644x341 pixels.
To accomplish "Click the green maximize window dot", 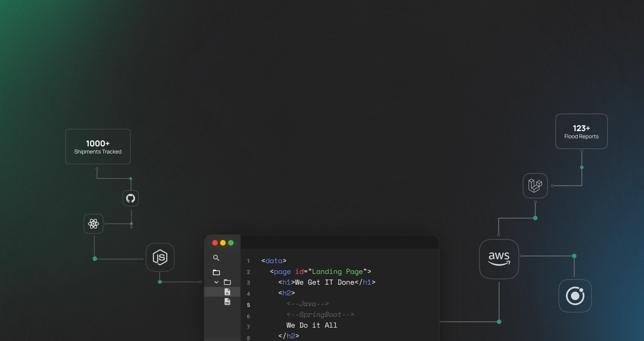I will pos(231,243).
